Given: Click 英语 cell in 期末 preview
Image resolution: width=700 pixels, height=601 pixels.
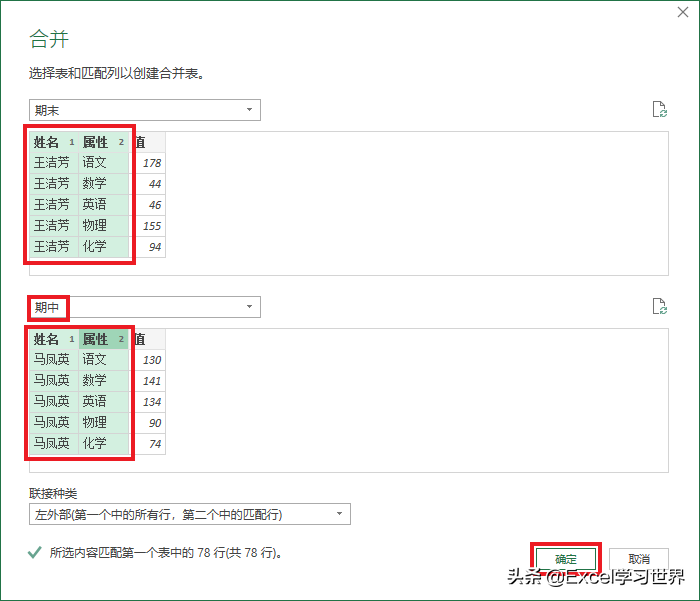Looking at the screenshot, I should [x=104, y=205].
